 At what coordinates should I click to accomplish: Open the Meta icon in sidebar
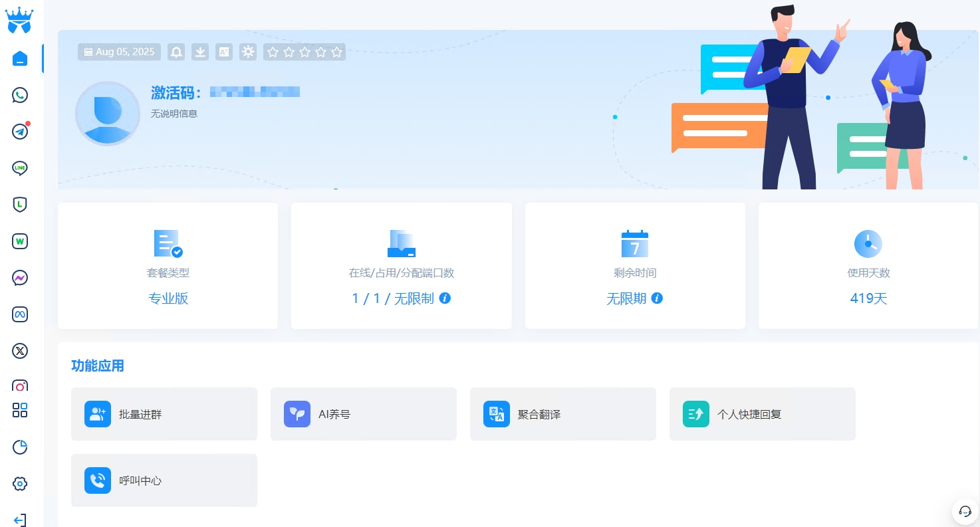(20, 314)
